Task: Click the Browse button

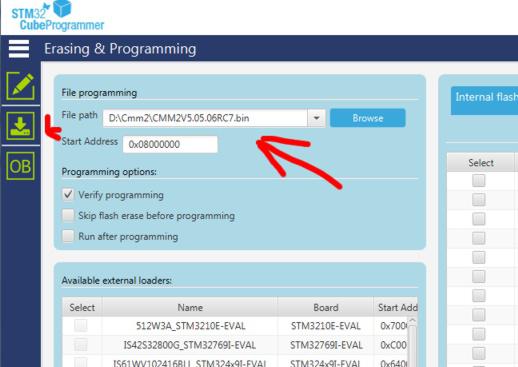Action: tap(368, 118)
